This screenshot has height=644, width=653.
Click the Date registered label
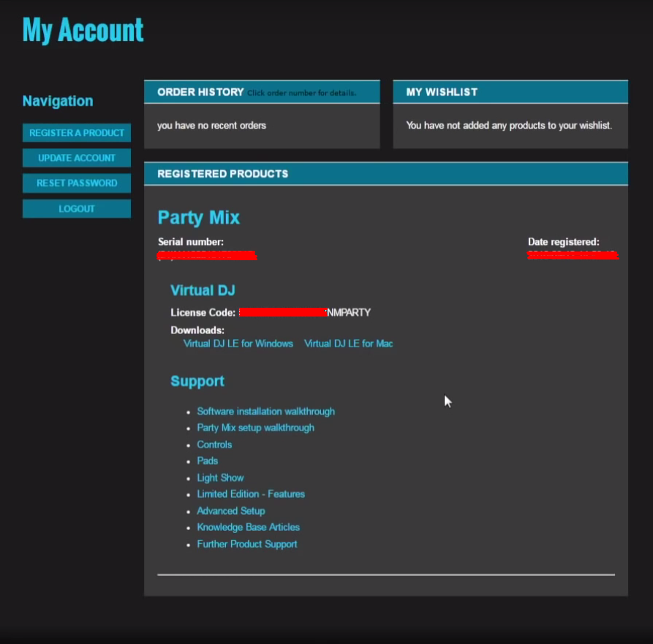click(564, 242)
